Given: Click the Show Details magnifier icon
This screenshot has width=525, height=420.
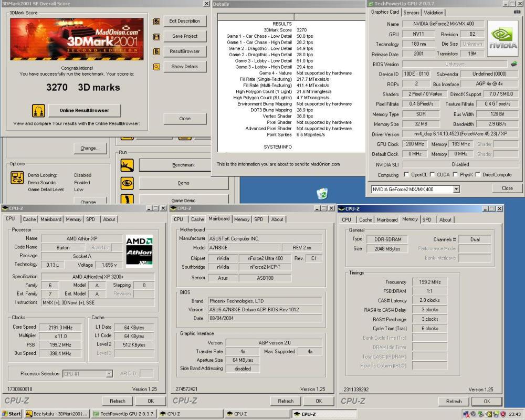Looking at the screenshot, I should point(156,67).
